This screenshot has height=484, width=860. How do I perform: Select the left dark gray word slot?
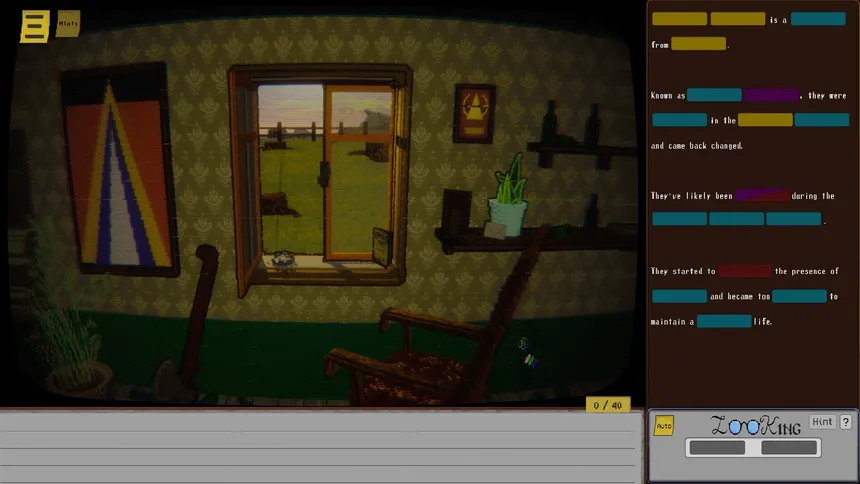tap(717, 448)
